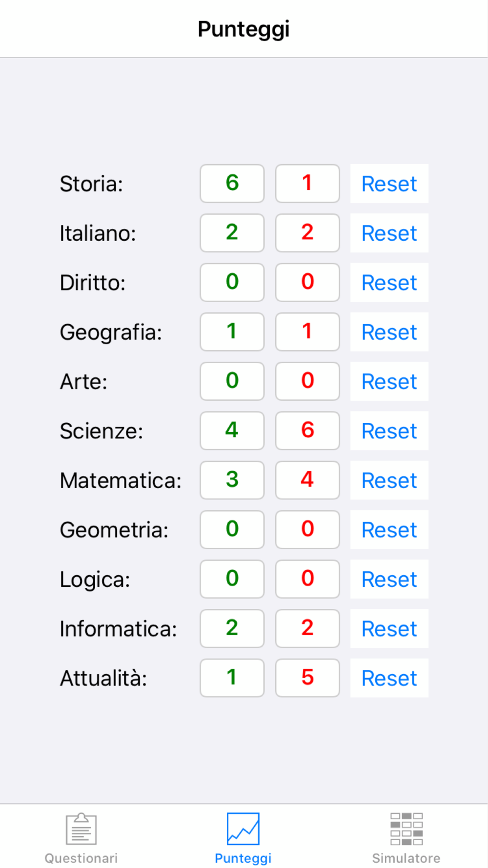Open the Simulatore grid icon
This screenshot has height=868, width=488.
407,829
